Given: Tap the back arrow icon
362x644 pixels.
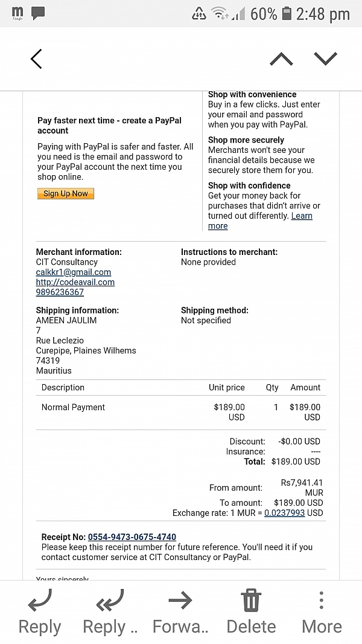Looking at the screenshot, I should pos(36,59).
